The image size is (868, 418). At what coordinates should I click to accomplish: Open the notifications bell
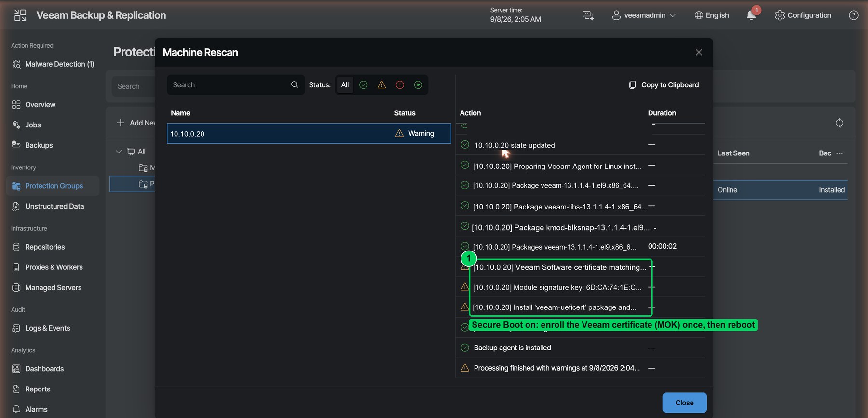751,15
